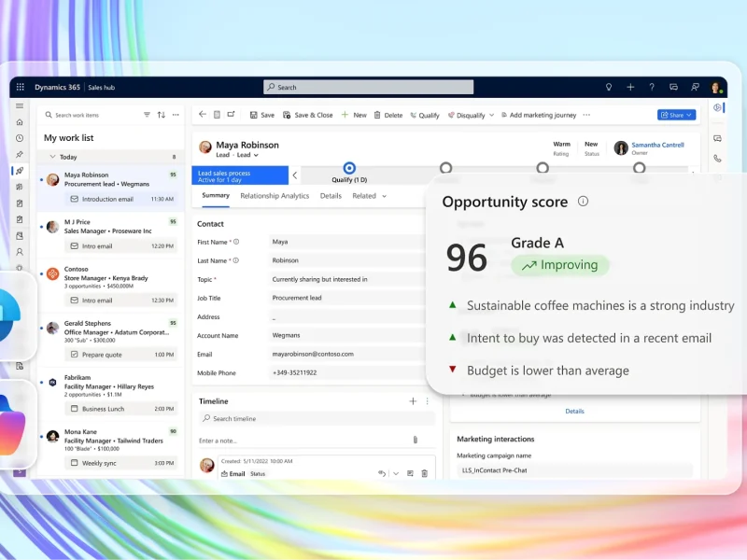Click Search work items field
Viewport: 747px width, 560px height.
coord(91,115)
